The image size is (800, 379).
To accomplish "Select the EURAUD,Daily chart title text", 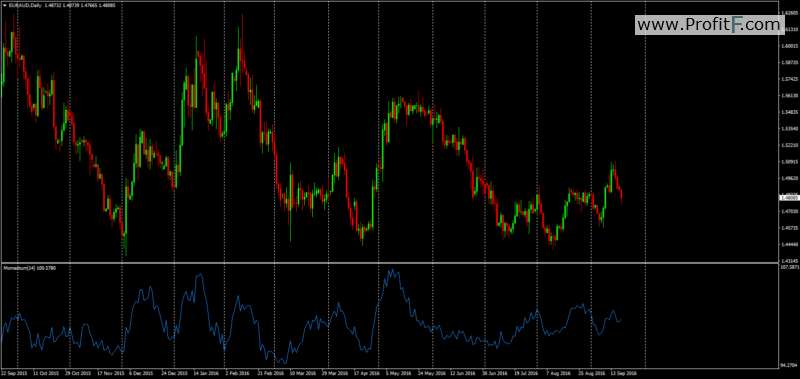I will tap(26, 5).
